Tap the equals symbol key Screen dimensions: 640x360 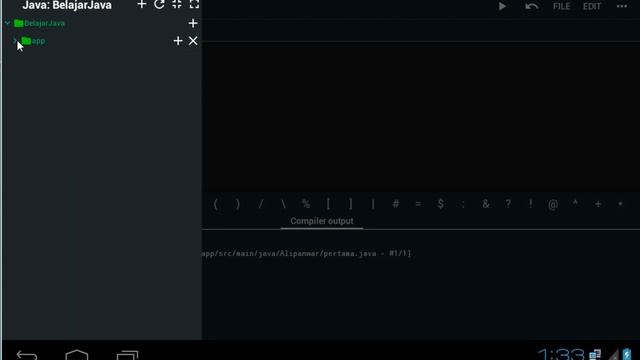click(x=418, y=204)
